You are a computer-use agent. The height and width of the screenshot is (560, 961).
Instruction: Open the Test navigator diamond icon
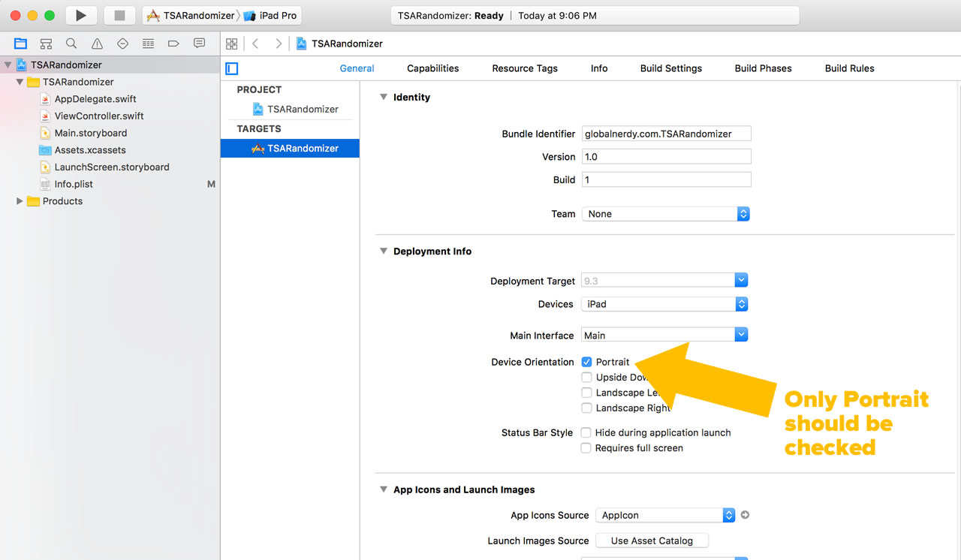pyautogui.click(x=122, y=44)
